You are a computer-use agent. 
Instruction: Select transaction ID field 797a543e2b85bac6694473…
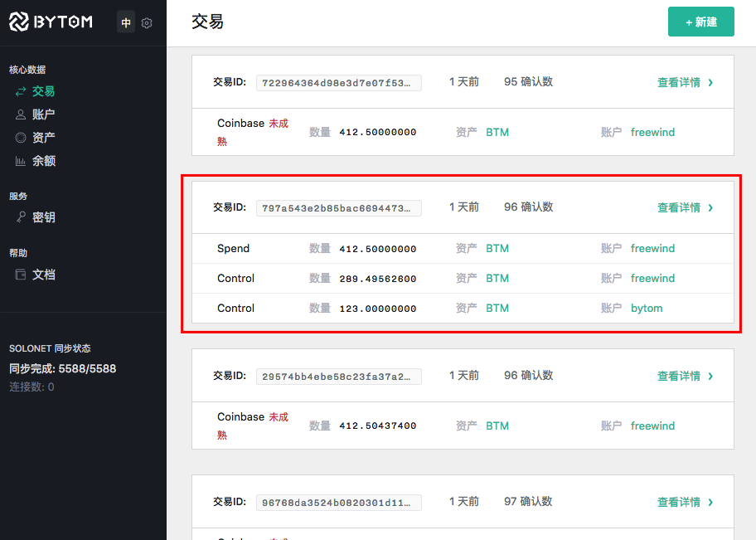coord(338,208)
